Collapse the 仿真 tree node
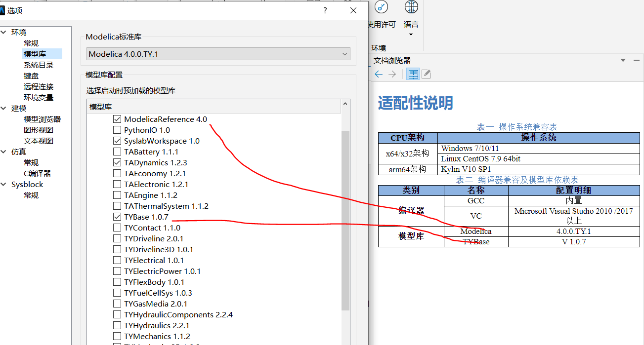644x345 pixels. (4, 152)
